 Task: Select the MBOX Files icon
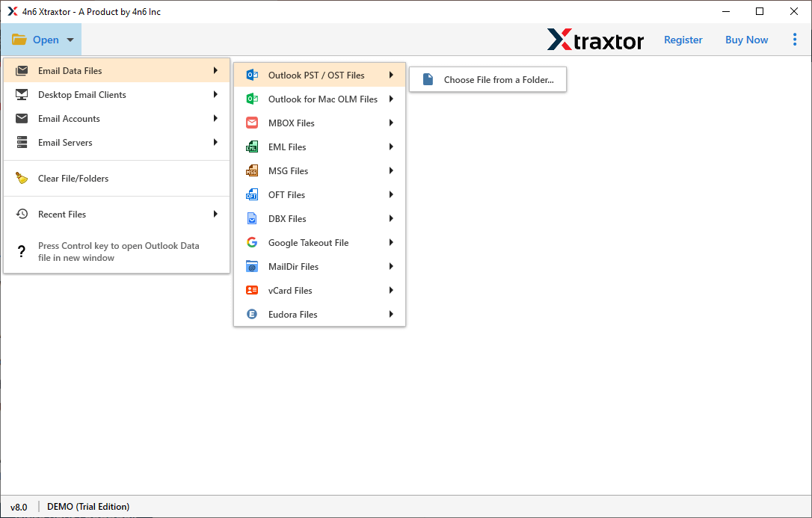click(x=253, y=123)
